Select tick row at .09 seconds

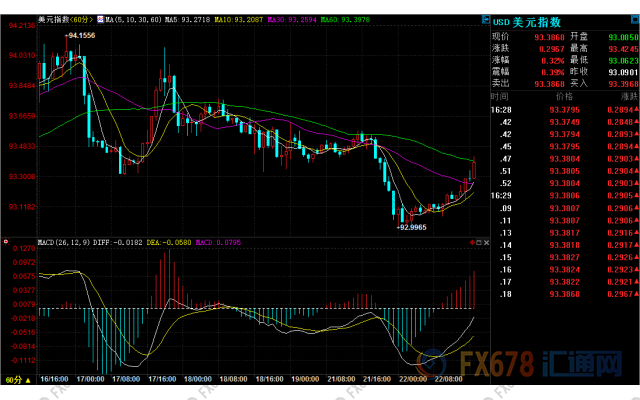coord(565,208)
